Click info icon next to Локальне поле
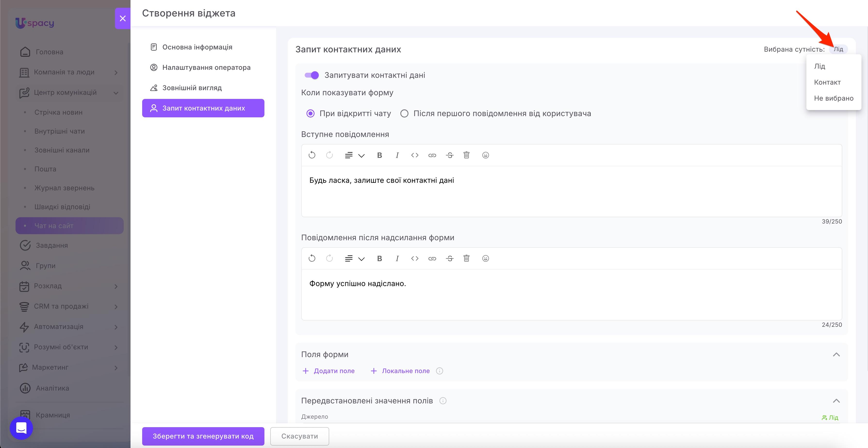 (x=439, y=371)
